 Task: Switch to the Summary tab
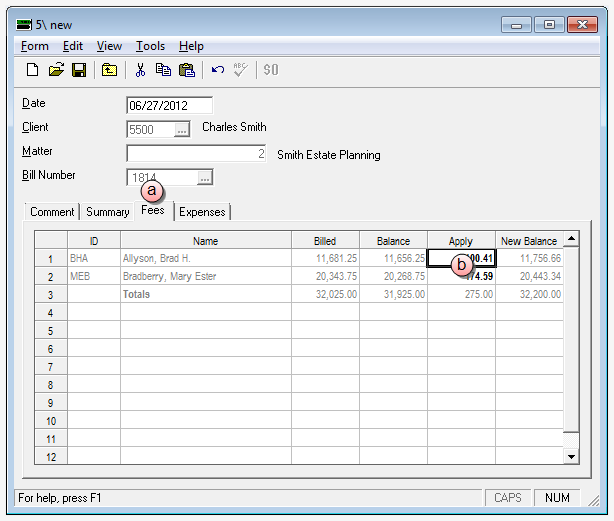(108, 212)
